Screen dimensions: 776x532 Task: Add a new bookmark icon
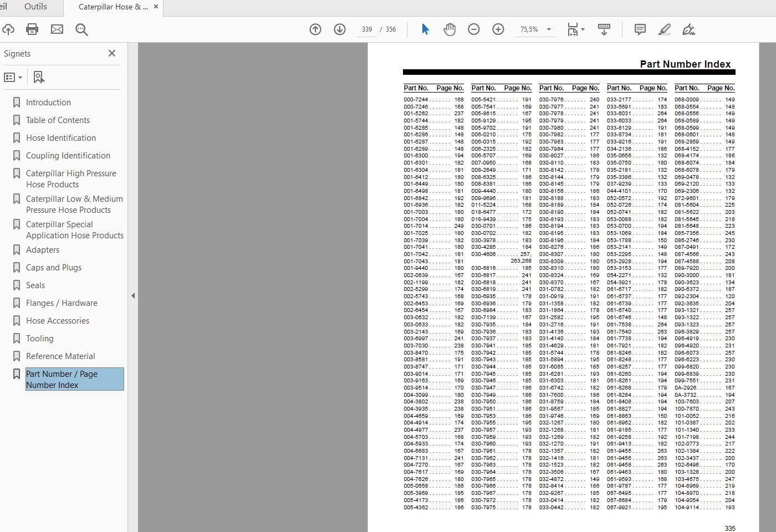(39, 78)
